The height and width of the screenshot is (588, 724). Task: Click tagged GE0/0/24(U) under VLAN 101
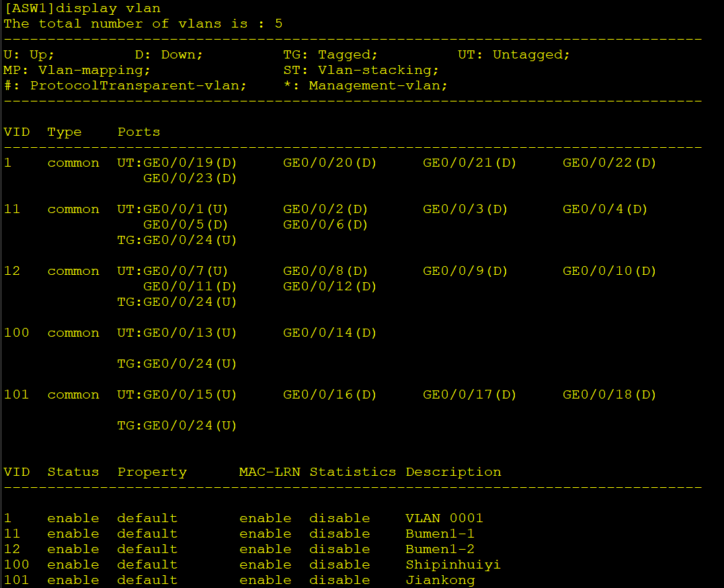190,425
